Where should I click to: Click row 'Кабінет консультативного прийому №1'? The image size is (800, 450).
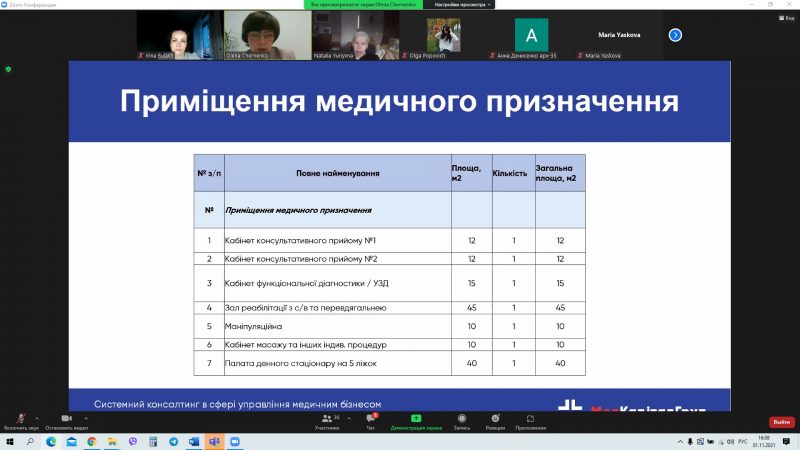tap(389, 240)
